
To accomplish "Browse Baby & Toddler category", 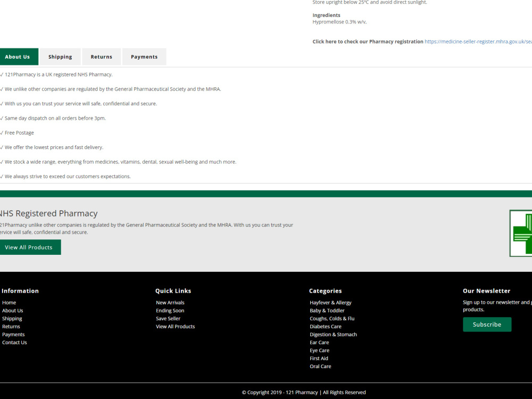I will [x=327, y=311].
